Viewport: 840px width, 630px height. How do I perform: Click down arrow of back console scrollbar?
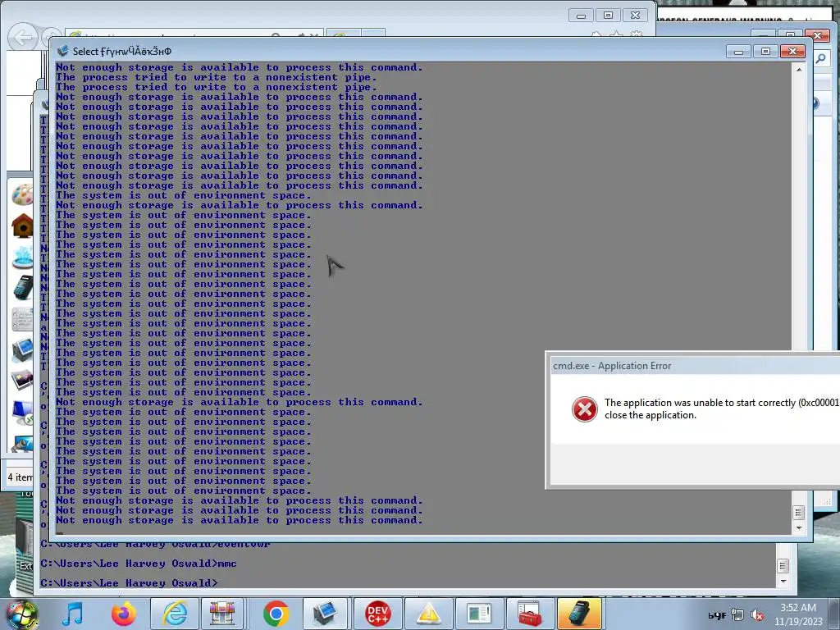[783, 582]
